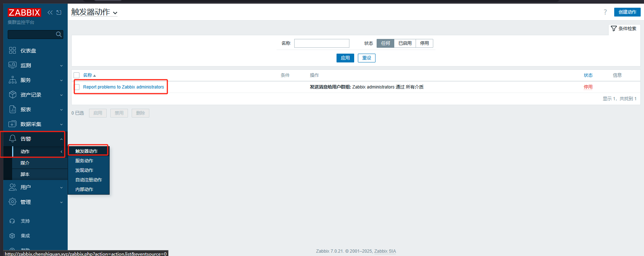The height and width of the screenshot is (256, 644).
Task: Select 发现动作 in the submenu
Action: tap(89, 170)
